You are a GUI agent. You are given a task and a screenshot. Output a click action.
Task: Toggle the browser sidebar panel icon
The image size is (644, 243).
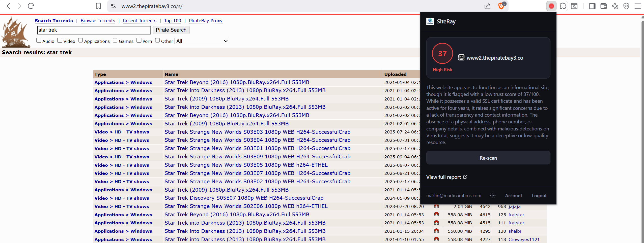click(592, 6)
